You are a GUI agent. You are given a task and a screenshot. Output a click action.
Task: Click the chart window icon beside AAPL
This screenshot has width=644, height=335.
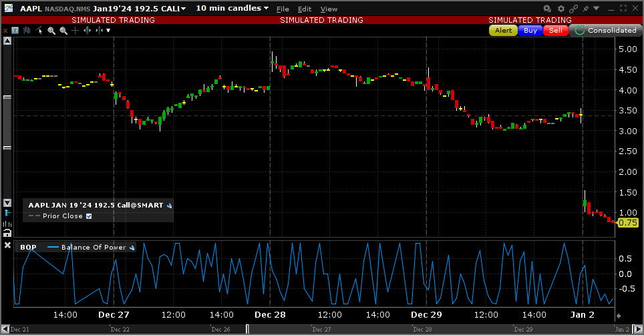click(x=8, y=8)
